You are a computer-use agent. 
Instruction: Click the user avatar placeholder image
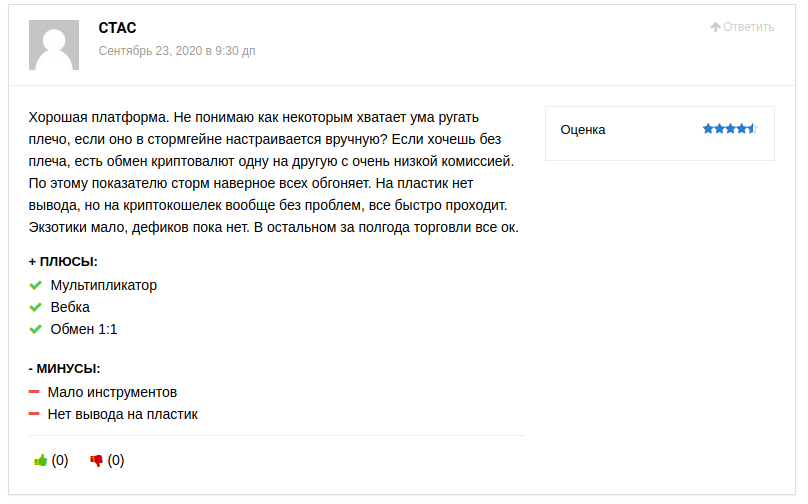[54, 44]
